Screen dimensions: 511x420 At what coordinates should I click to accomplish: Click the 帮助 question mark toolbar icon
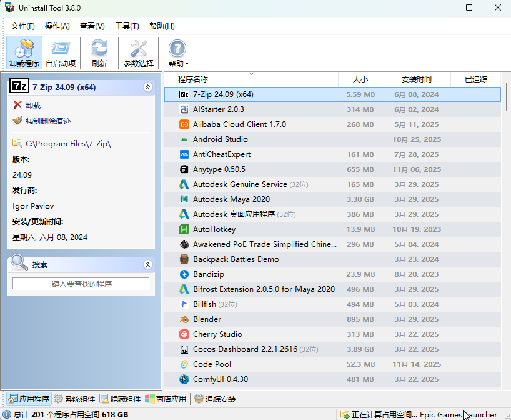[x=177, y=49]
